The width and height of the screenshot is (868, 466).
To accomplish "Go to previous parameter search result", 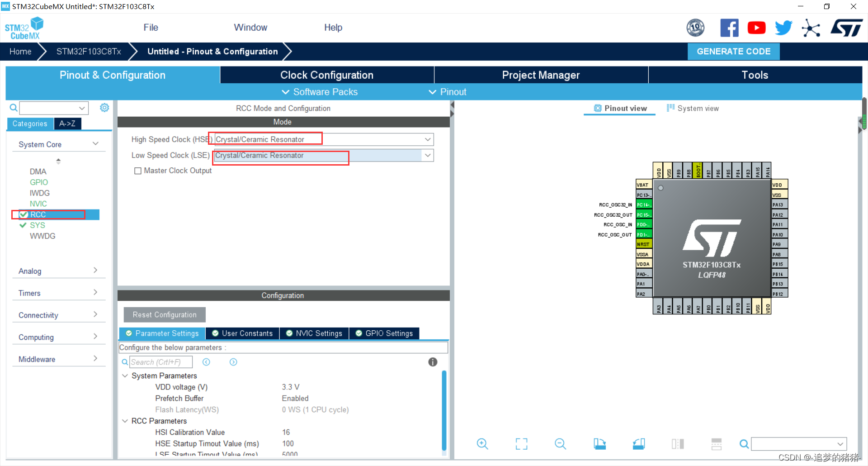I will [206, 362].
